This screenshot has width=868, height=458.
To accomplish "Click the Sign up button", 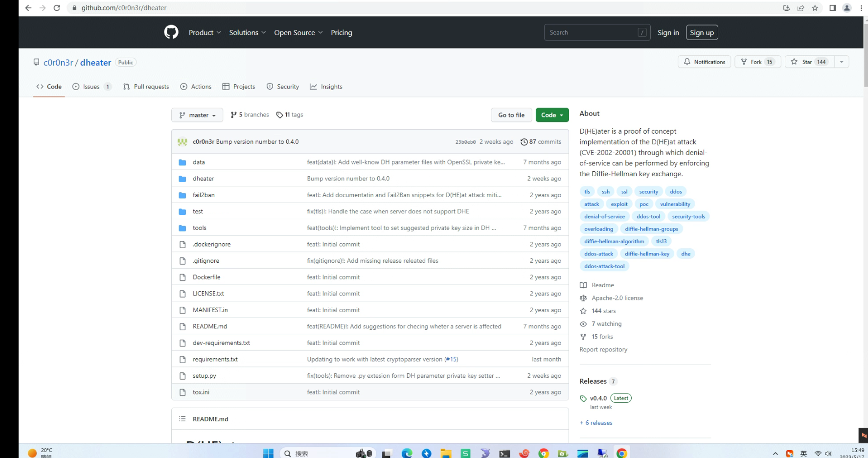I will coord(702,33).
